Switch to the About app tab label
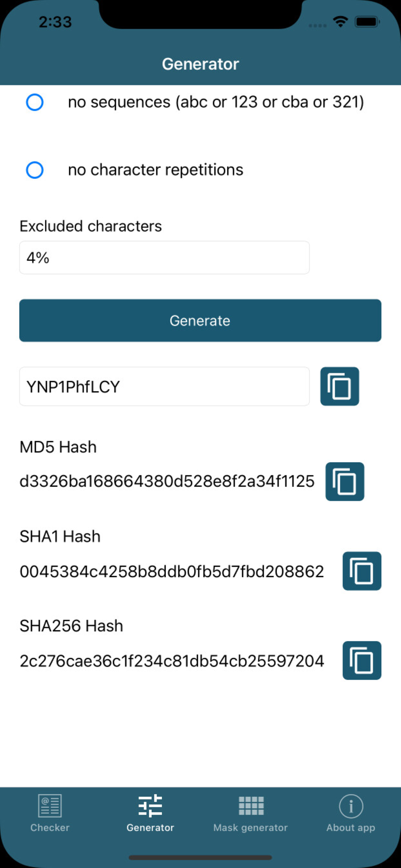Image resolution: width=401 pixels, height=868 pixels. 351,828
